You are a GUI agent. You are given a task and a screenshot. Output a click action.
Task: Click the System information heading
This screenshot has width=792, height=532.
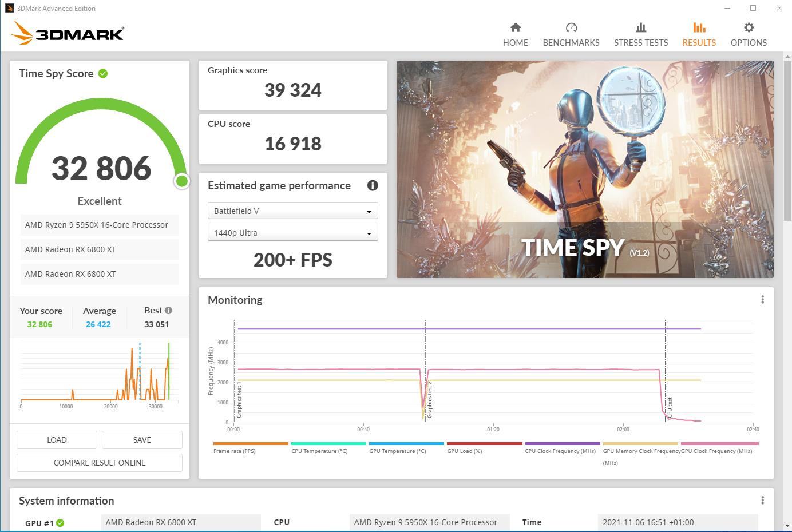(x=66, y=501)
